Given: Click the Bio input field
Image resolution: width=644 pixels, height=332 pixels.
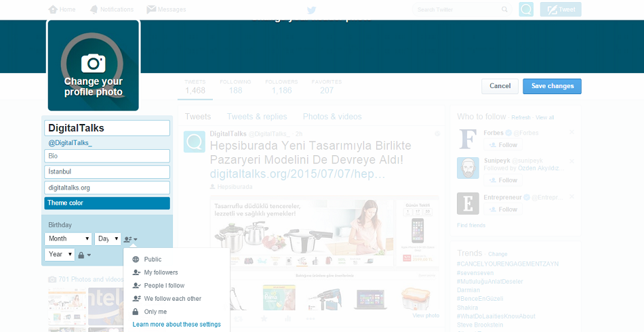Looking at the screenshot, I should 107,156.
